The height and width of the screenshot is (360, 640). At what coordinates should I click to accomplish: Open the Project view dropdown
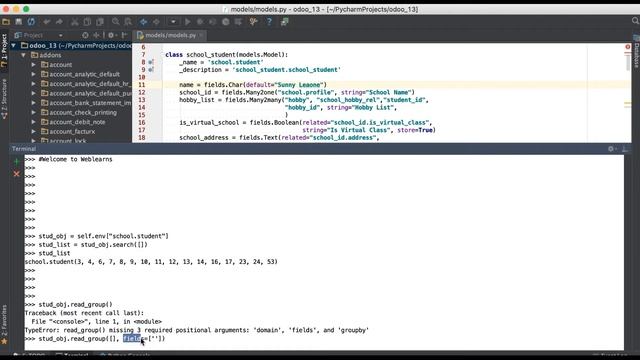click(60, 36)
